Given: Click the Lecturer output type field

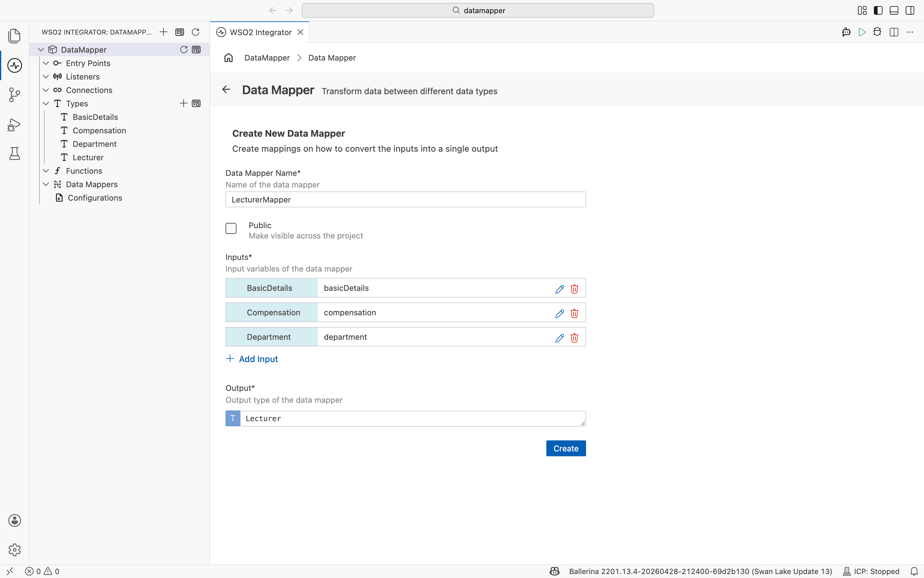Looking at the screenshot, I should click(413, 418).
